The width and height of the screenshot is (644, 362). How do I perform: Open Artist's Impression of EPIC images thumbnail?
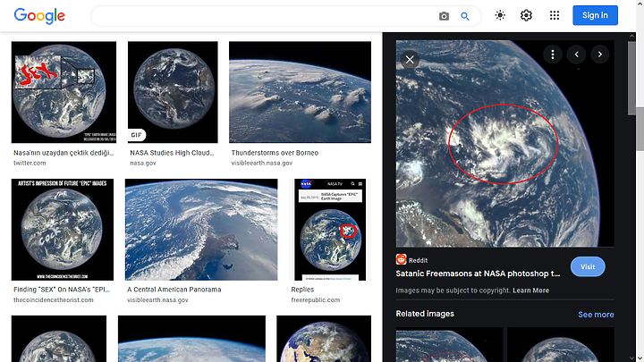coord(63,230)
